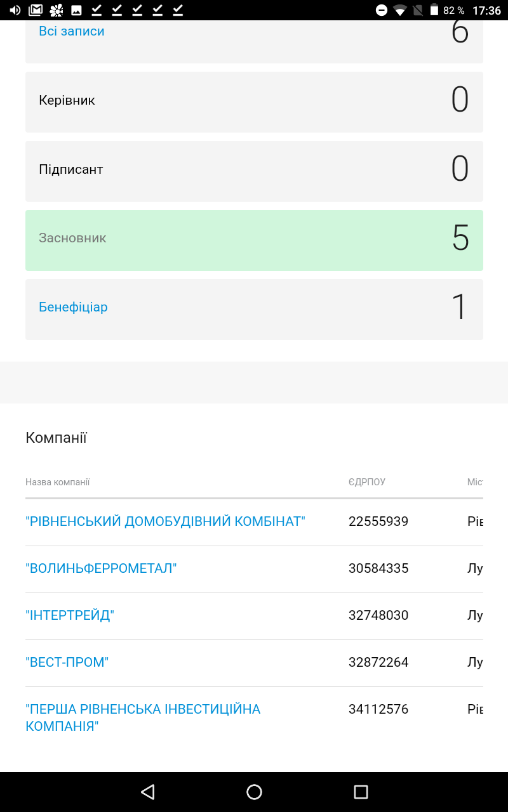Open the "ВОЛИНЬФЕРРОМЕТАЛ" company link
The width and height of the screenshot is (508, 812).
(101, 568)
